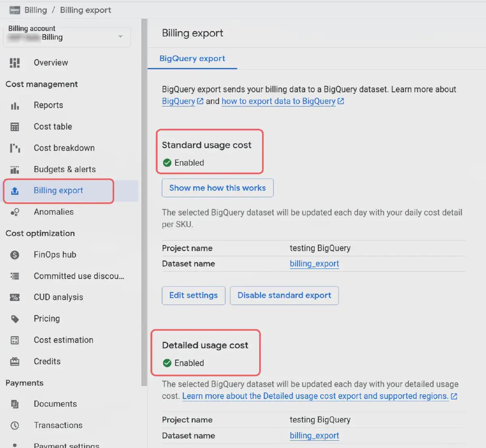Go to Overview page
This screenshot has height=448, width=486.
(51, 63)
